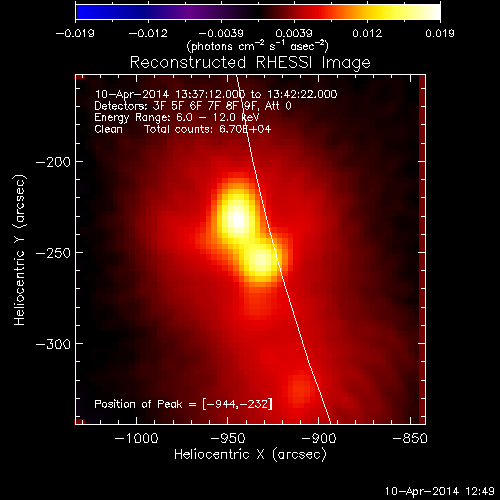The image size is (500, 500).
Task: Click the 'Position of Peak = [-944,-232]' text
Action: (183, 404)
